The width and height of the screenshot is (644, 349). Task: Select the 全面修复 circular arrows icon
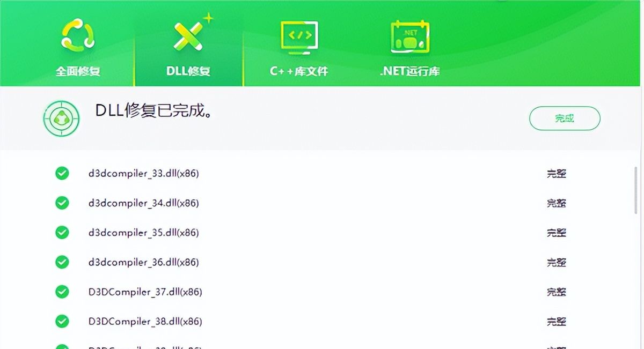point(79,35)
